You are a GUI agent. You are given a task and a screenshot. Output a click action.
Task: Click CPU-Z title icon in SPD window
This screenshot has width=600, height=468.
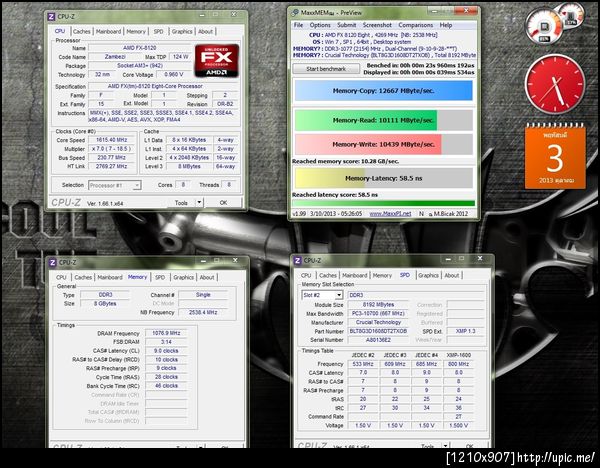[x=298, y=261]
